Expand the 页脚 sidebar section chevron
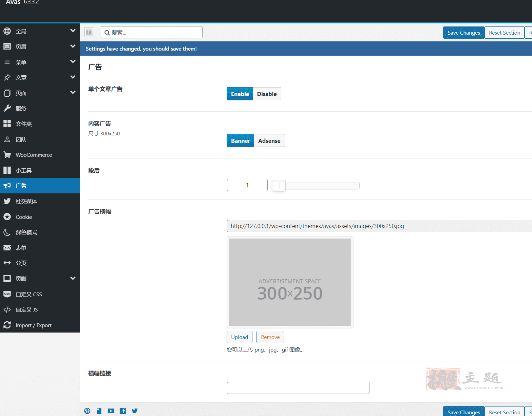Image resolution: width=532 pixels, height=416 pixels. pyautogui.click(x=73, y=279)
